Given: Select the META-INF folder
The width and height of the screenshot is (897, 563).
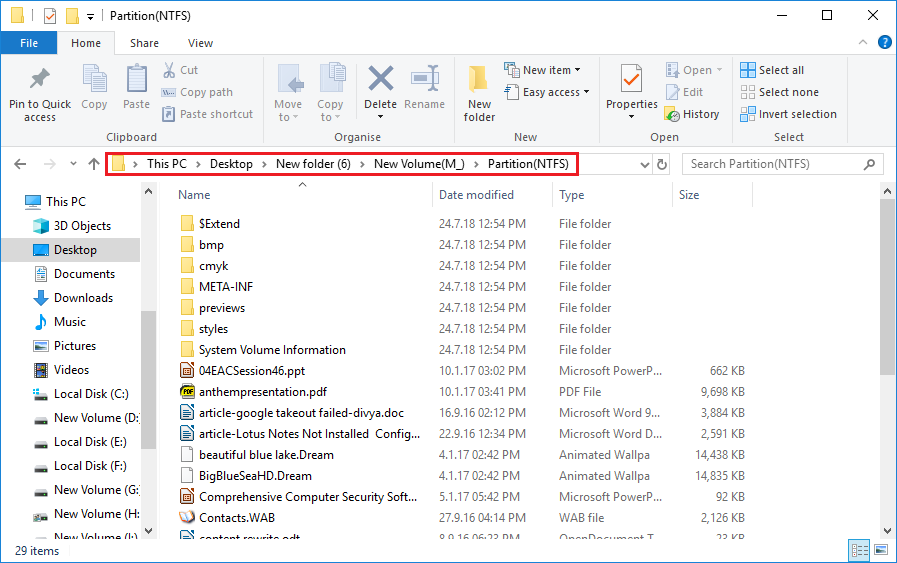Looking at the screenshot, I should pos(225,287).
